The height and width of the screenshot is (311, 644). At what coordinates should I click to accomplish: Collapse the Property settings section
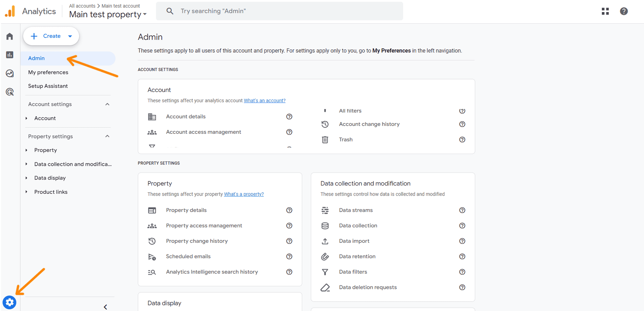(107, 136)
